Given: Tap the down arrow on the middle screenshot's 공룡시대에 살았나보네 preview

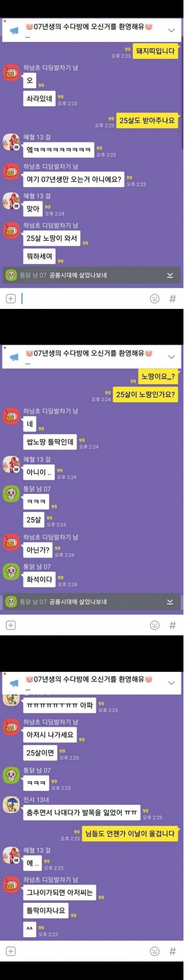Looking at the screenshot, I should click(x=170, y=601).
